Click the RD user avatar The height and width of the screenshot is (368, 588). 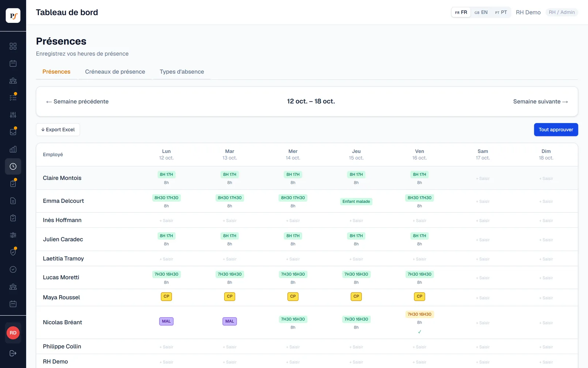tap(13, 333)
